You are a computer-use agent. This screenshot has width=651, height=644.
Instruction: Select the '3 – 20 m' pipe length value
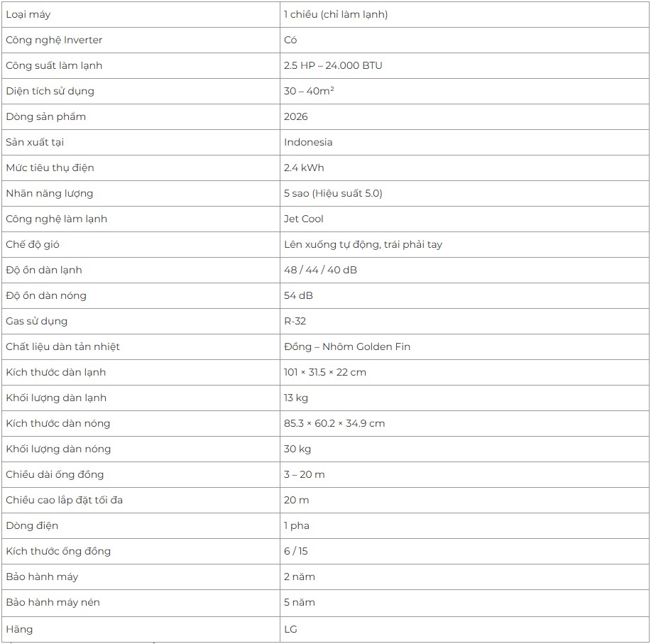(x=305, y=474)
